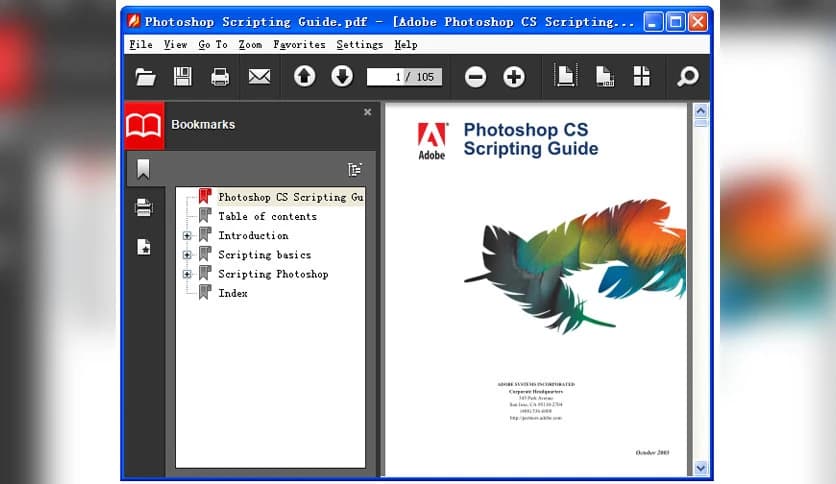Viewport: 836px width, 484px height.
Task: Open the Go To menu
Action: coord(213,45)
